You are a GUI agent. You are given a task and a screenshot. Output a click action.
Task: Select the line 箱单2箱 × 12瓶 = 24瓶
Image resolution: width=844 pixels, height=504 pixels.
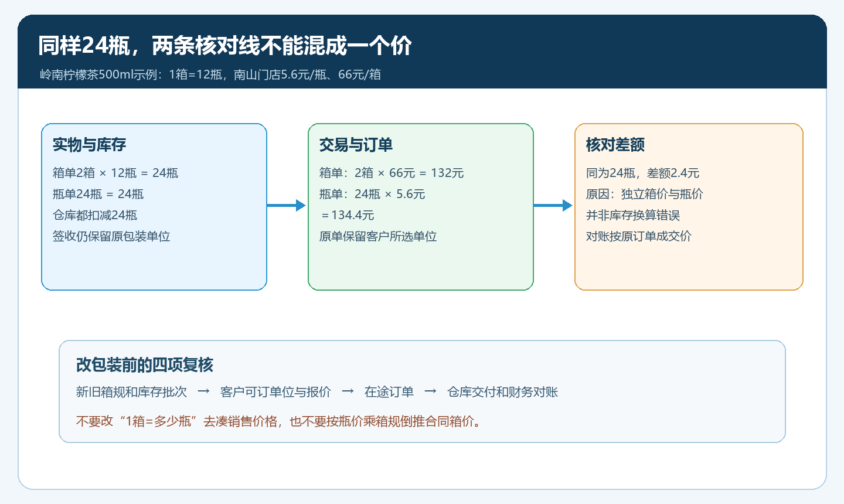click(x=115, y=173)
